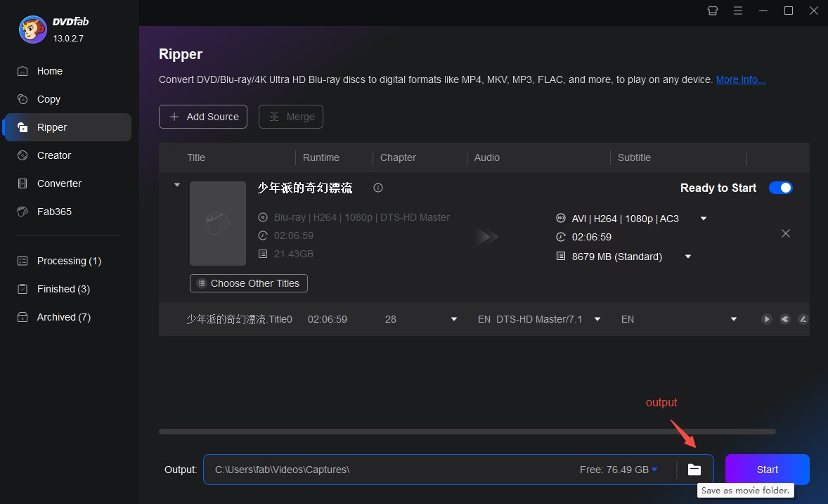Click the Add Source button
Screen dimensions: 828x504
point(202,117)
